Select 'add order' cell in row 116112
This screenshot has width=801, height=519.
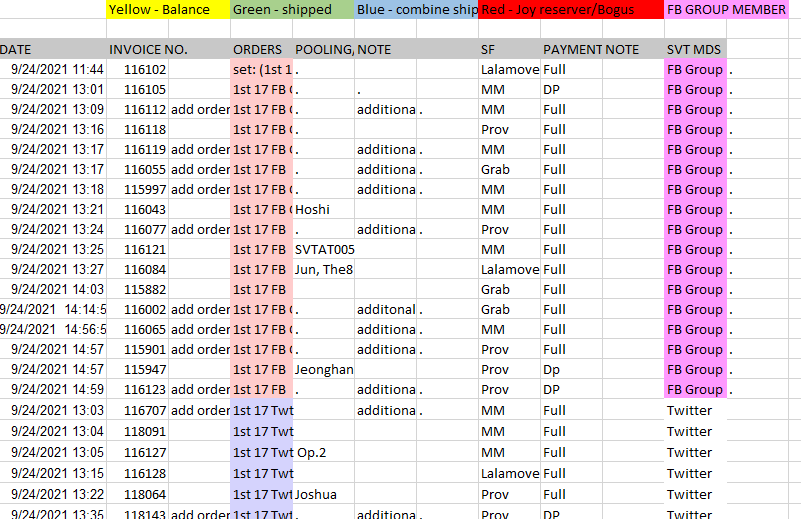(x=199, y=109)
